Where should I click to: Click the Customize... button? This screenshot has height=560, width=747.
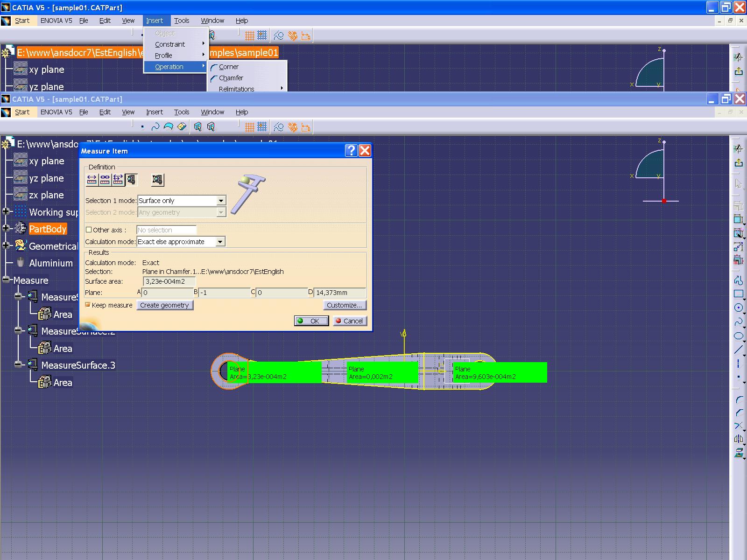pyautogui.click(x=345, y=305)
